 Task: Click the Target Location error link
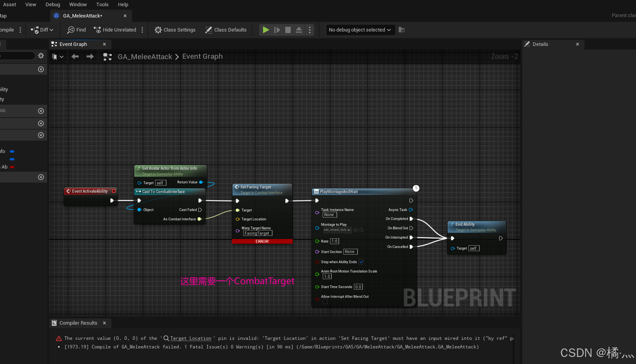[191, 338]
